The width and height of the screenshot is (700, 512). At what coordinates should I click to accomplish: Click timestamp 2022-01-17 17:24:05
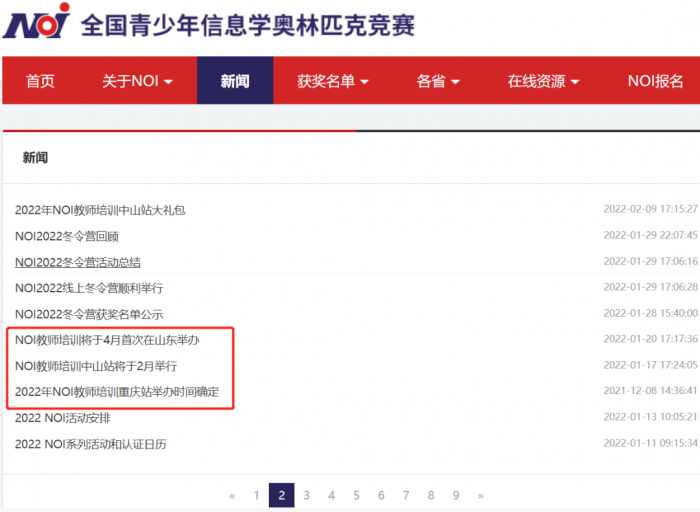pos(650,365)
